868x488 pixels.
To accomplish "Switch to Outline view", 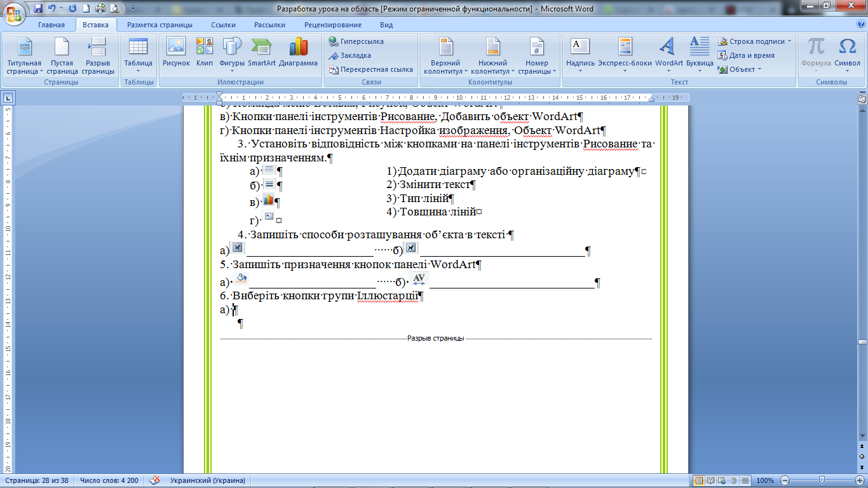I will pos(734,480).
